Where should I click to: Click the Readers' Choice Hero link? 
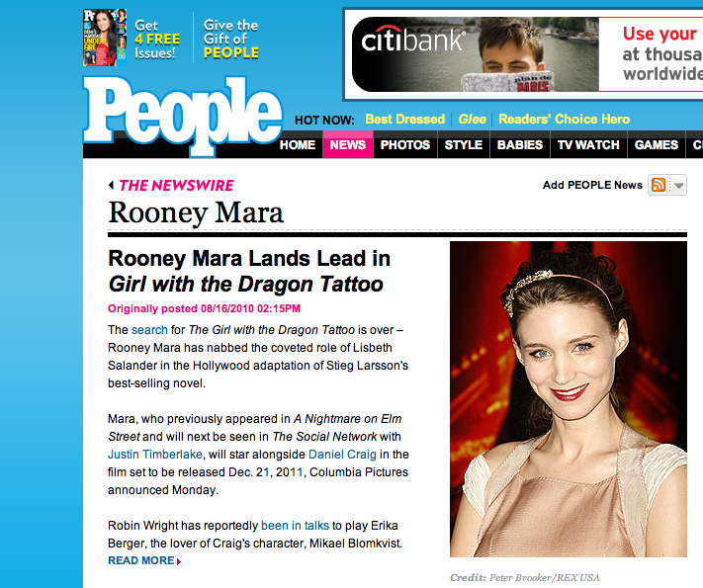[x=564, y=120]
